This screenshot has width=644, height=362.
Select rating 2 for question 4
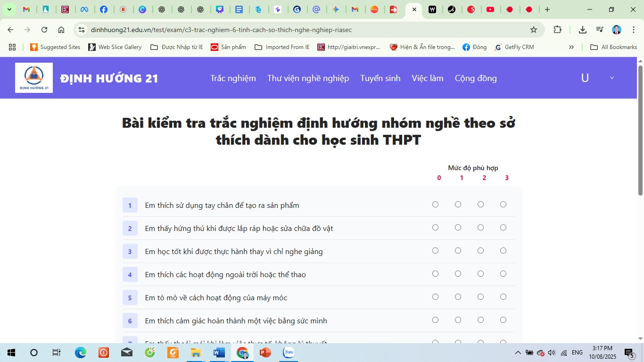[480, 274]
